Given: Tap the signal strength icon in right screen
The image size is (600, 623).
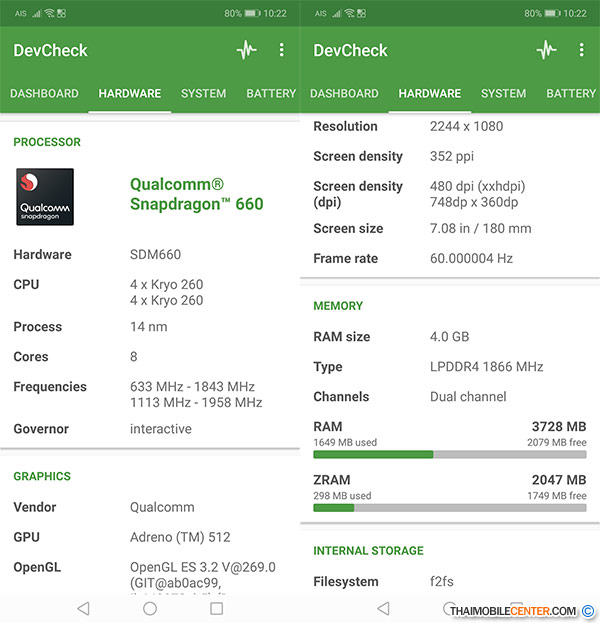Looking at the screenshot, I should (337, 14).
